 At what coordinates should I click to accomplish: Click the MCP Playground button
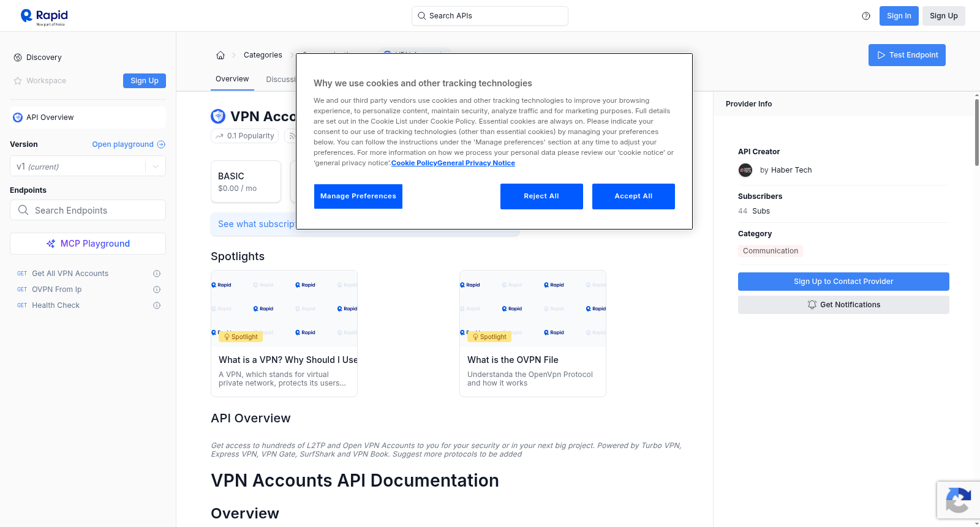tap(88, 244)
